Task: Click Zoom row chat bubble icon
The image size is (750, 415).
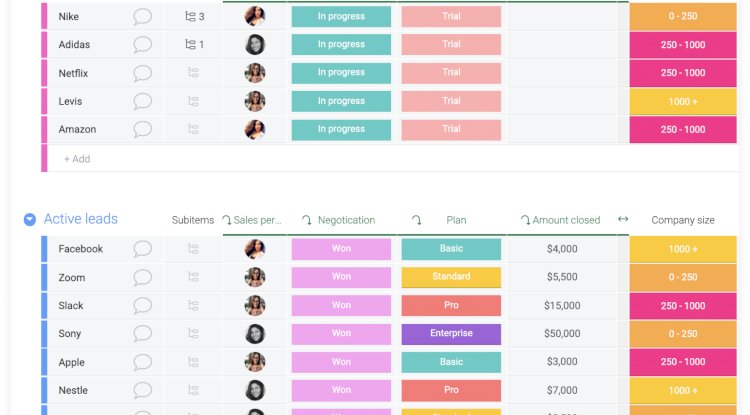Action: pos(143,277)
